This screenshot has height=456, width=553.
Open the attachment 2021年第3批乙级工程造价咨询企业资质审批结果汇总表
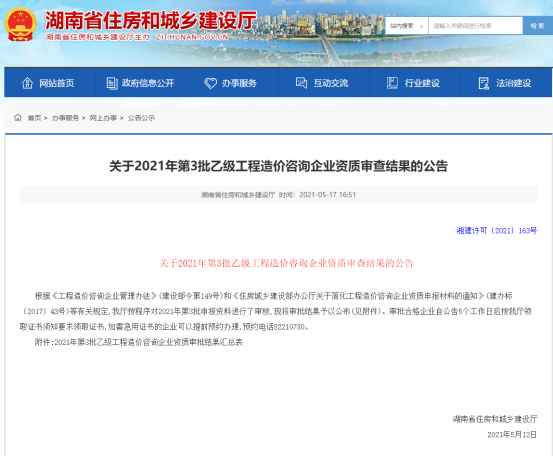[148, 342]
